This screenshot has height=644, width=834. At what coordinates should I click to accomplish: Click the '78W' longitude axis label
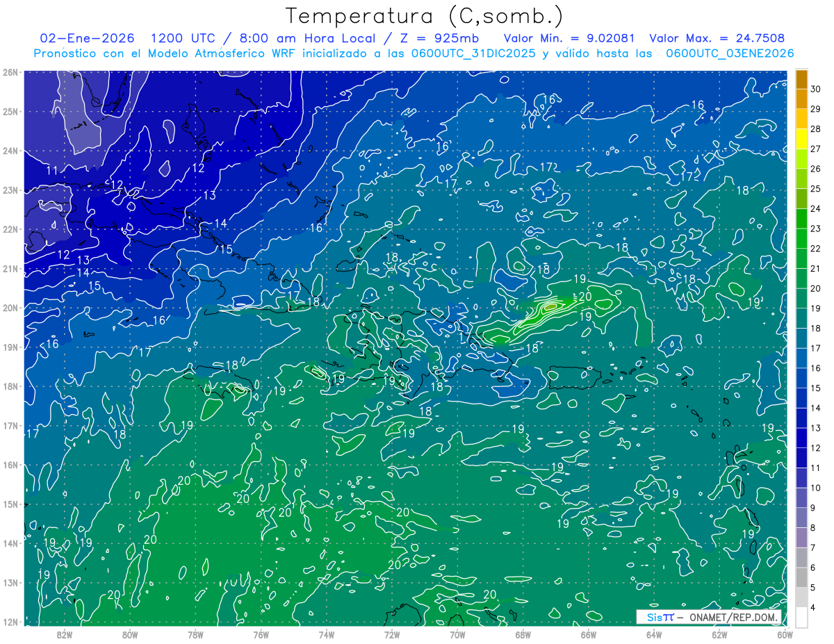pos(195,634)
